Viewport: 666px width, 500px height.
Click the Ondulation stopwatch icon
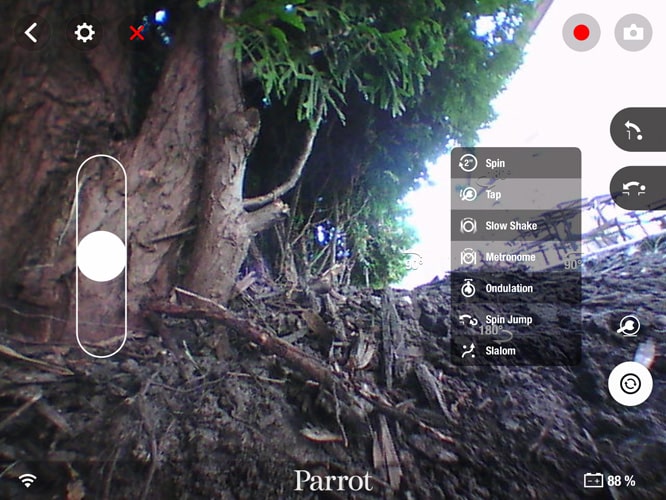point(468,288)
